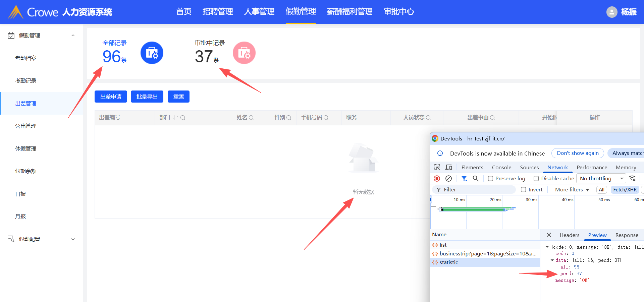Search within the 手机号码 column
Viewport: 644px width, 302px height.
point(326,118)
